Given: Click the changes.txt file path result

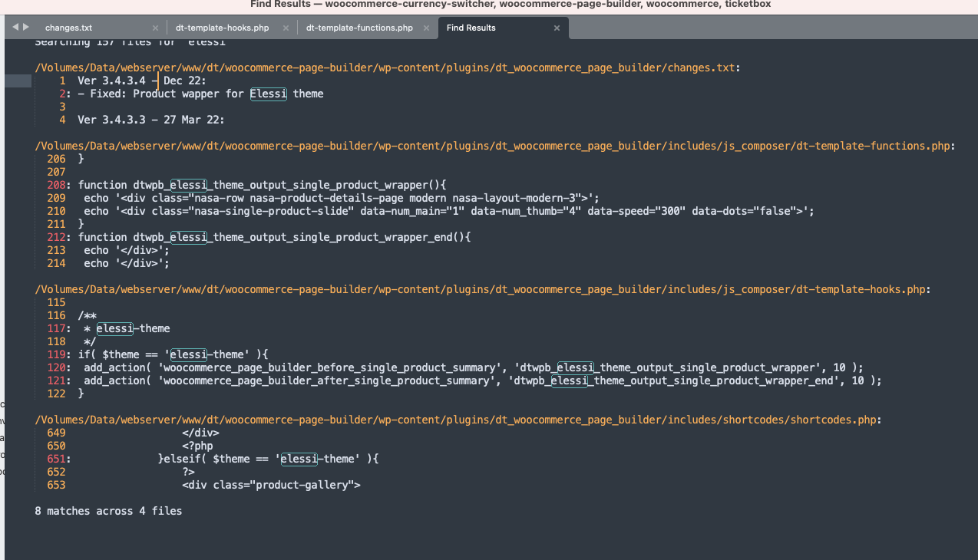Looking at the screenshot, I should [x=387, y=68].
